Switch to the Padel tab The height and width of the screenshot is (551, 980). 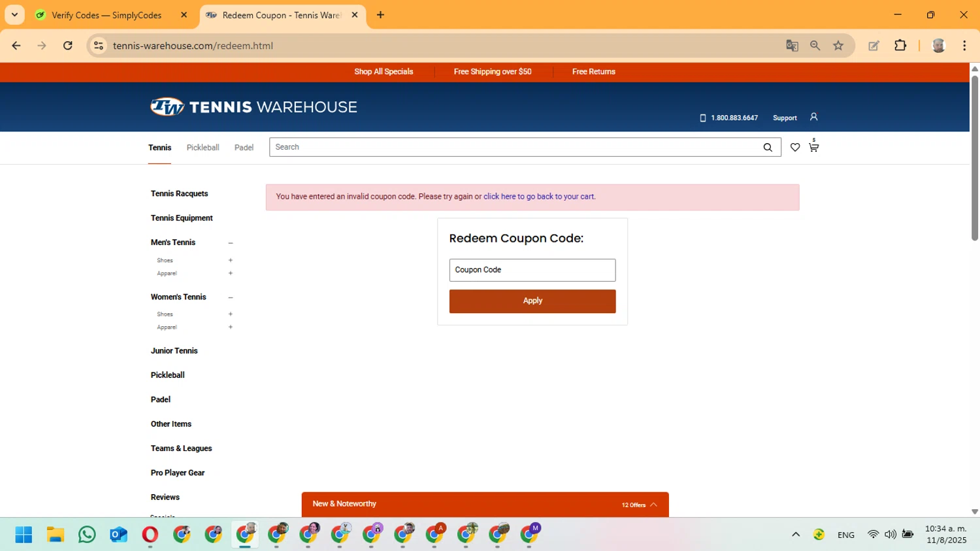(x=244, y=148)
